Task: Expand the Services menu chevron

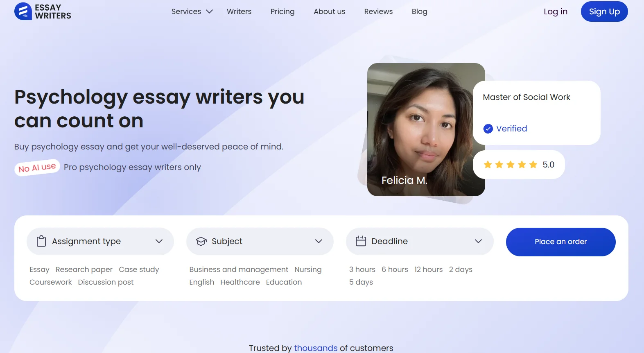Action: pos(209,11)
